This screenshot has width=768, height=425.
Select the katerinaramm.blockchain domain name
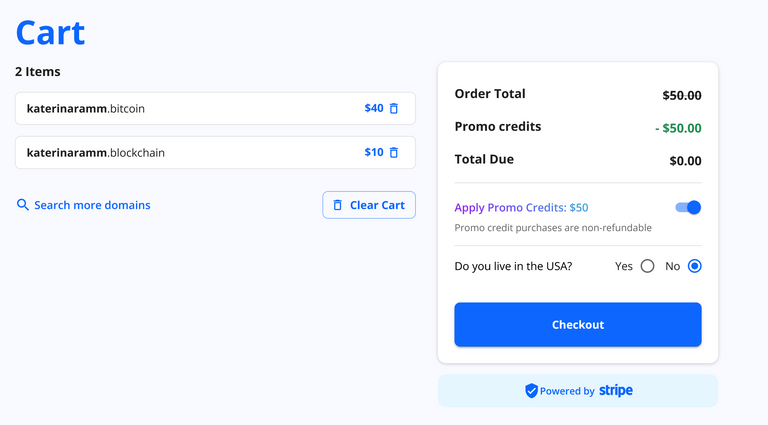[x=96, y=153]
